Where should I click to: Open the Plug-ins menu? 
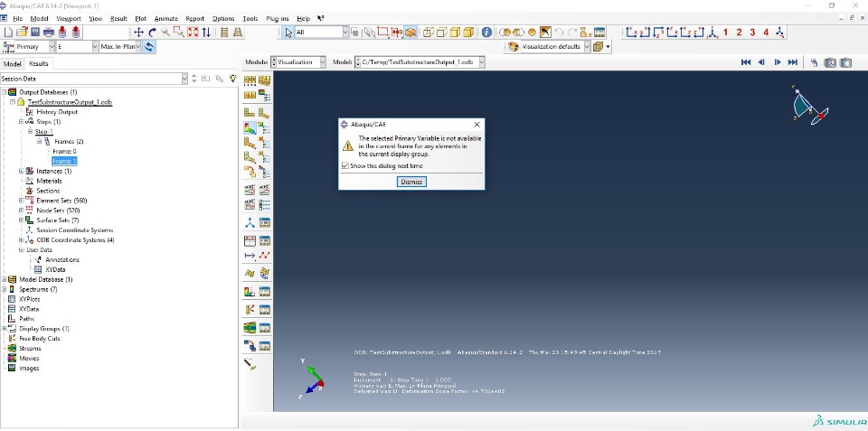[278, 18]
